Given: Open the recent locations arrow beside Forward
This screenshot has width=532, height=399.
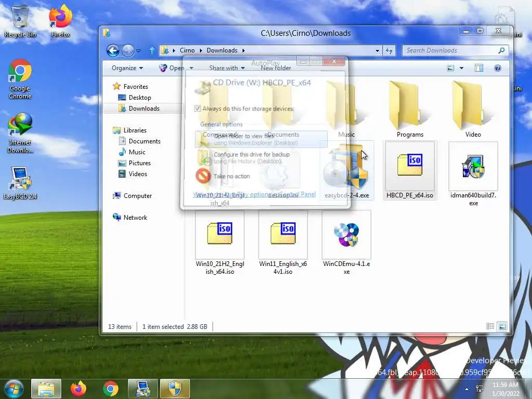Looking at the screenshot, I should click(138, 51).
